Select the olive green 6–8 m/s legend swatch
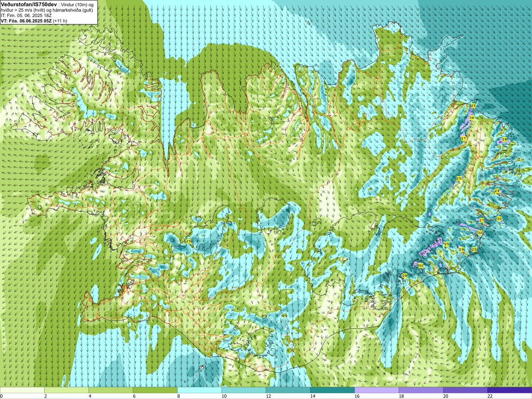This screenshot has height=399, width=532. 155,390
